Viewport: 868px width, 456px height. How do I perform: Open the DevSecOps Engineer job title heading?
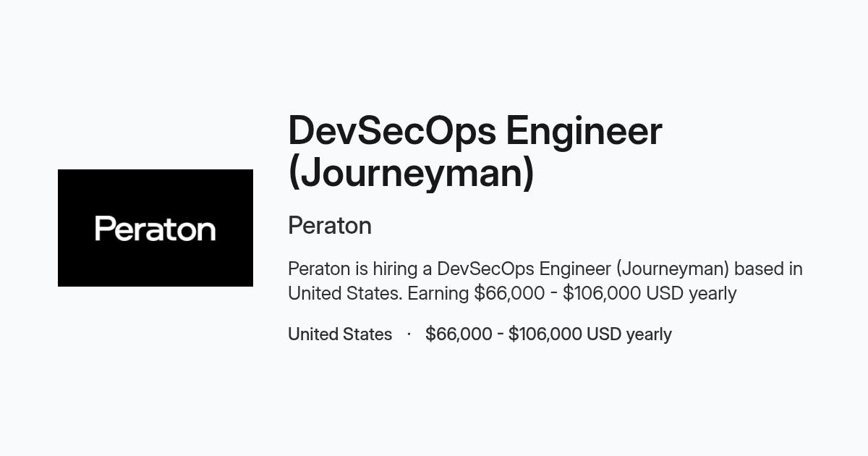(x=475, y=151)
